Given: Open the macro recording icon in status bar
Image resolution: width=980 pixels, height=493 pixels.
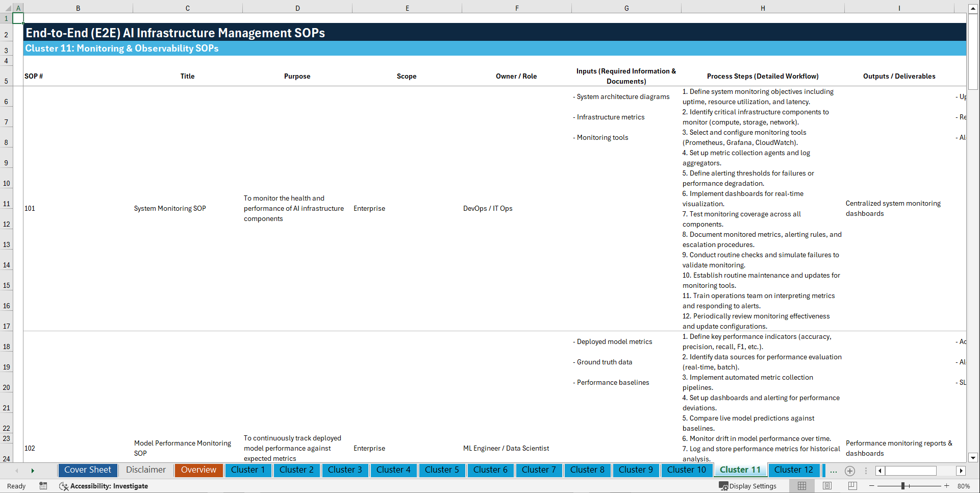Looking at the screenshot, I should (43, 486).
